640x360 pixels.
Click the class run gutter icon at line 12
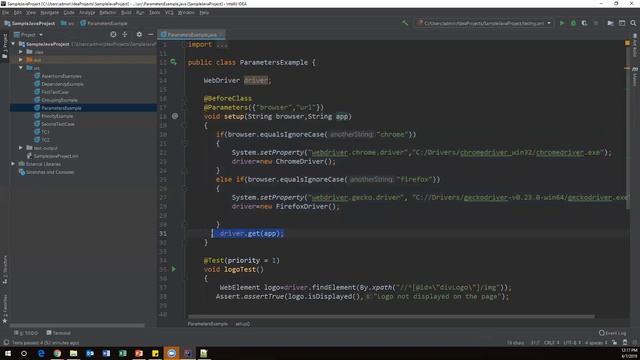click(x=173, y=62)
